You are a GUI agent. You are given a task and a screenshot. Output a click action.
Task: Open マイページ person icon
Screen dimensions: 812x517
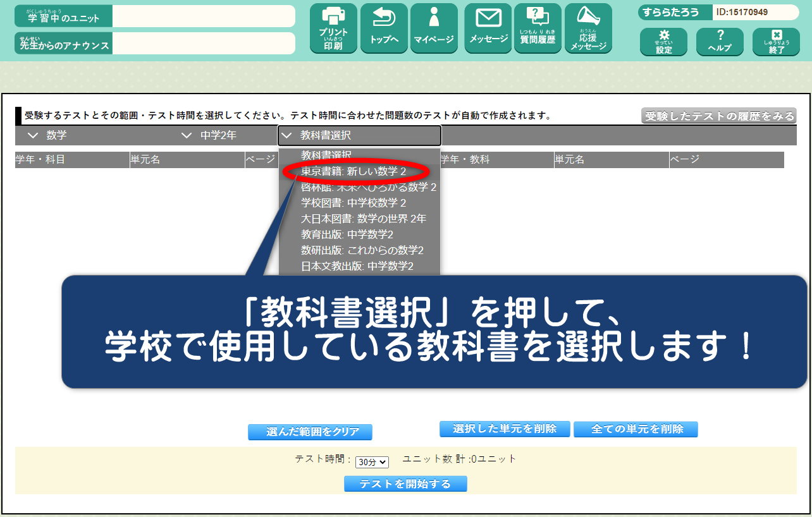[434, 28]
